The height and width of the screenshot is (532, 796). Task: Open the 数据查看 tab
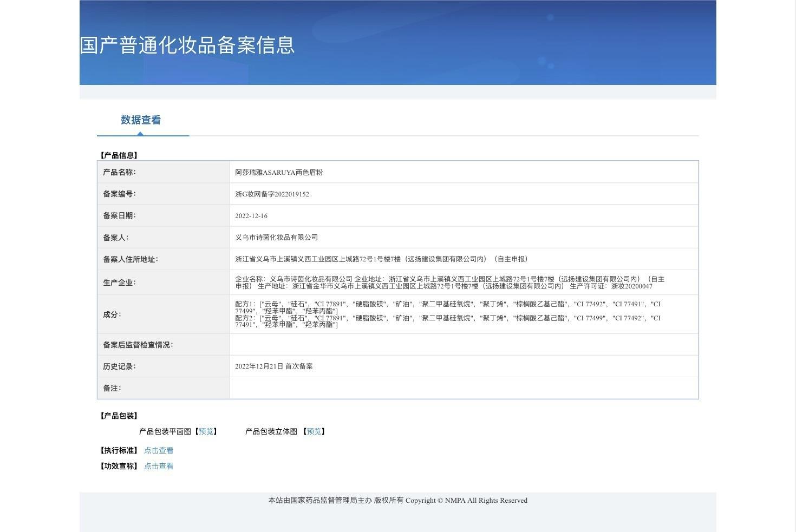coord(141,120)
